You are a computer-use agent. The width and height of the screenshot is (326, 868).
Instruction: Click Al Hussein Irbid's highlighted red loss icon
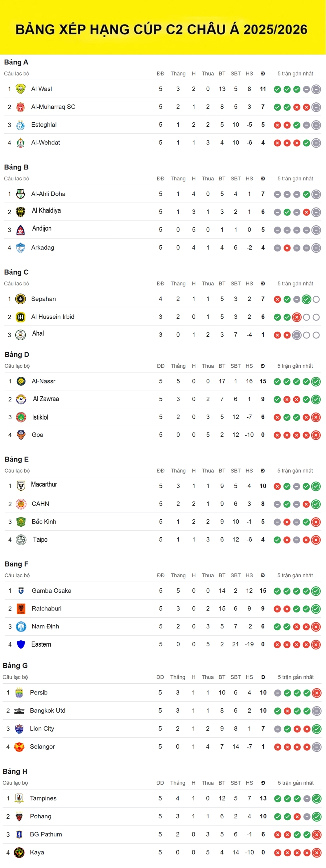297,317
